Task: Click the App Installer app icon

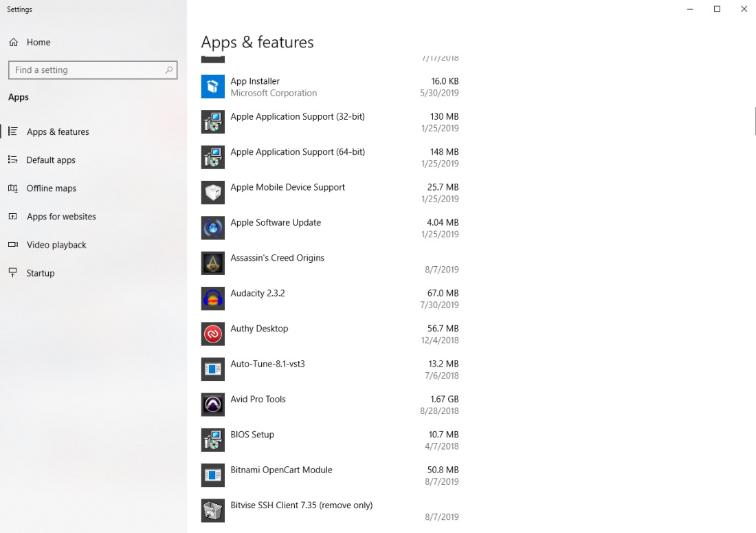Action: [x=212, y=87]
